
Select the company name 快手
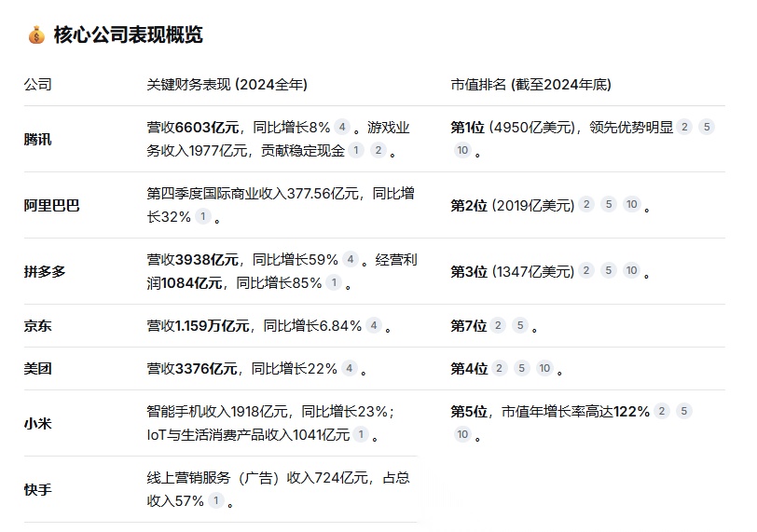coord(37,489)
